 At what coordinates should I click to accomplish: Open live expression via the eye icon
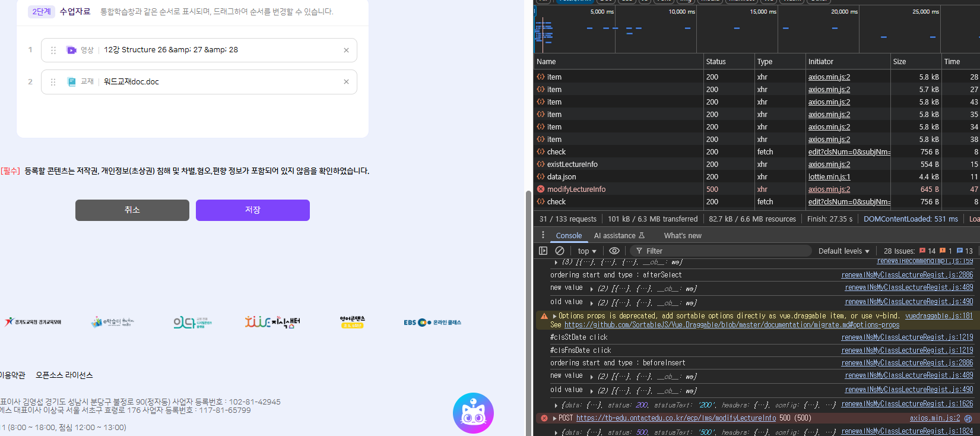(x=614, y=251)
